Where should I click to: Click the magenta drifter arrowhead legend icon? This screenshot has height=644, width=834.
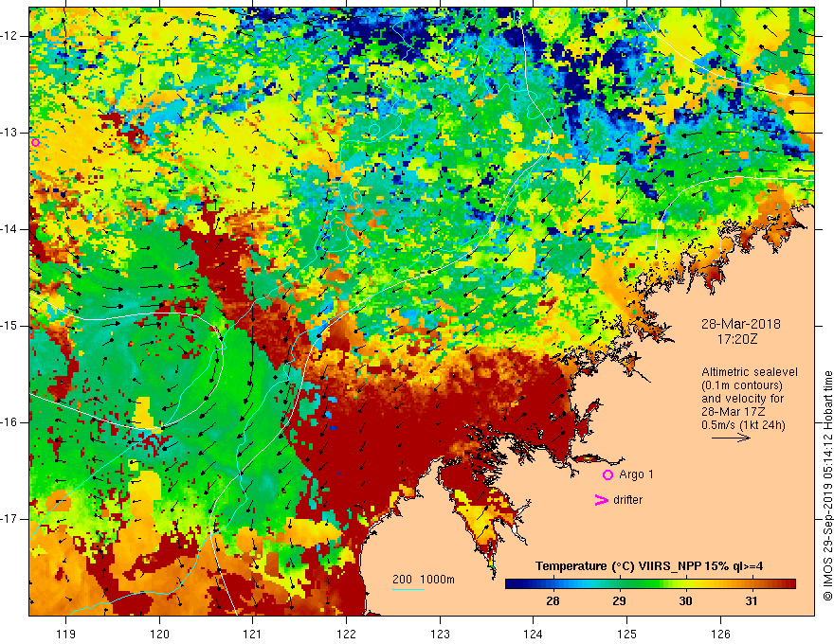point(602,500)
